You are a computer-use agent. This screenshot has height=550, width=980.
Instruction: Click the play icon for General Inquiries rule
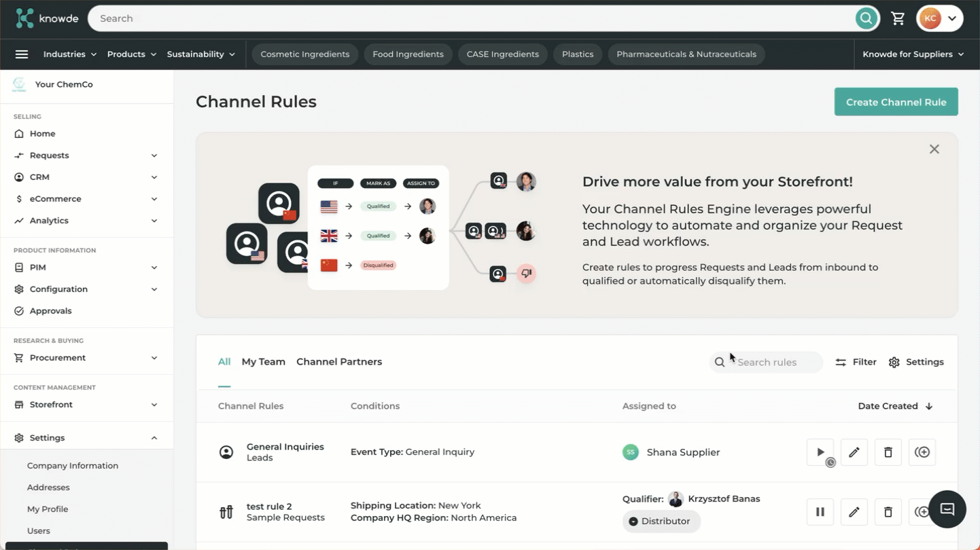pos(820,452)
